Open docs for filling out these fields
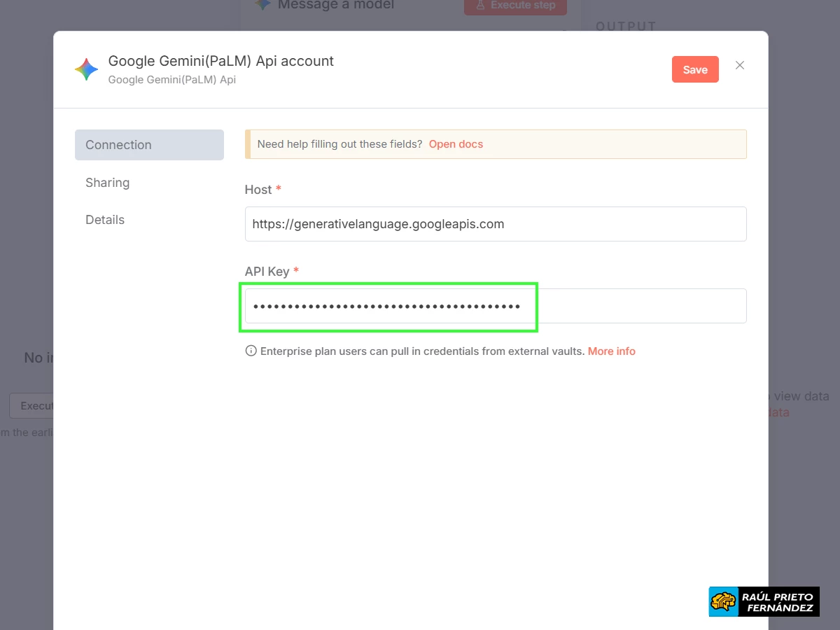Screen dimensions: 840x630 [x=456, y=143]
